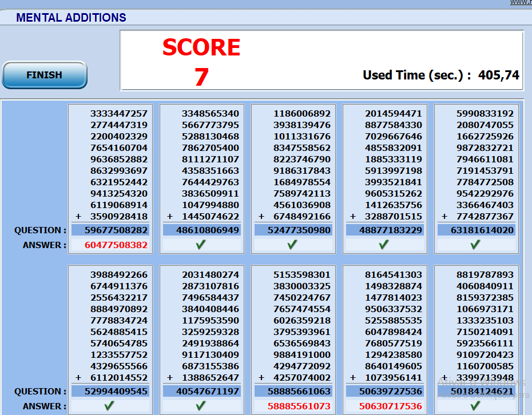Click the green checkmark below question 48610806949
This screenshot has width=532, height=415.
pos(201,244)
